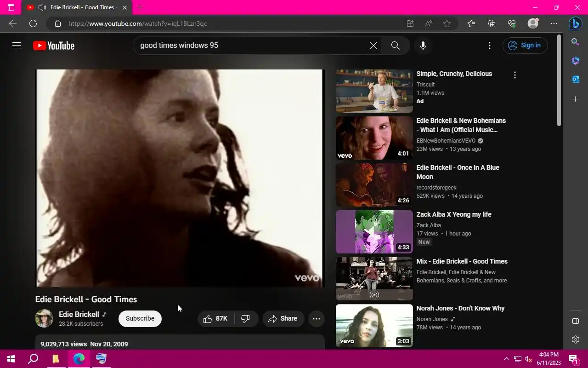Add this page to favorites star

tap(447, 23)
